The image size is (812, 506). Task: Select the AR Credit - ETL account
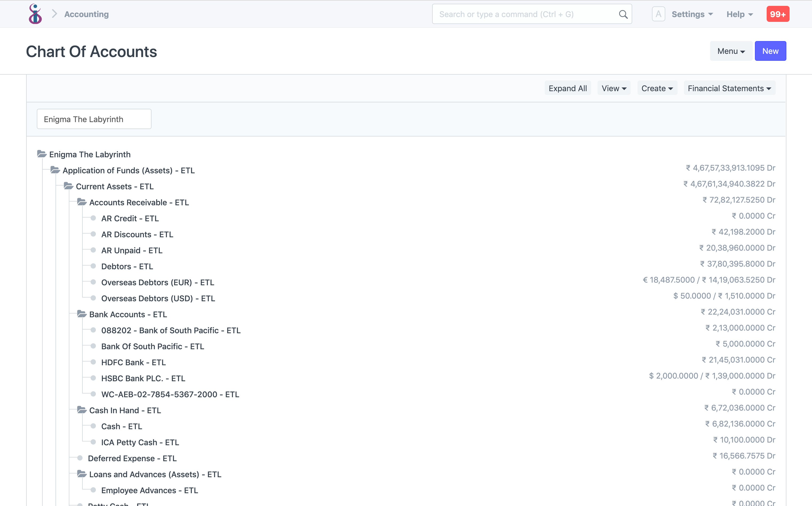click(130, 218)
